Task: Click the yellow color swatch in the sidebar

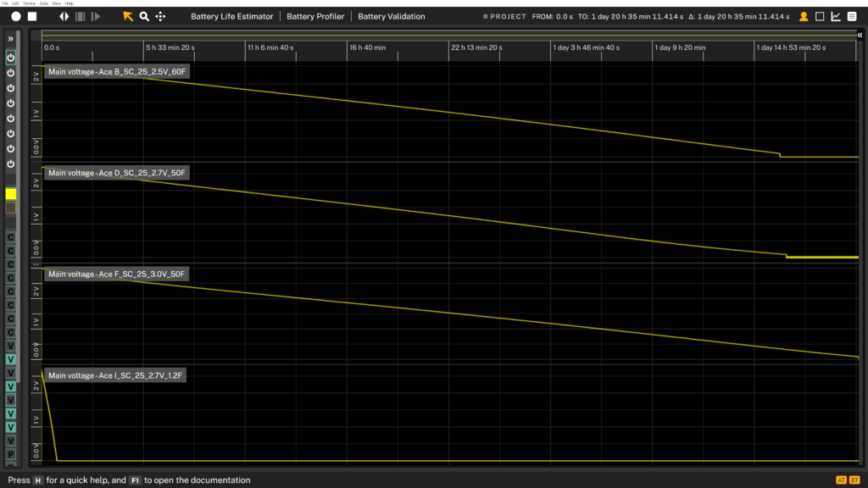Action: (x=10, y=194)
